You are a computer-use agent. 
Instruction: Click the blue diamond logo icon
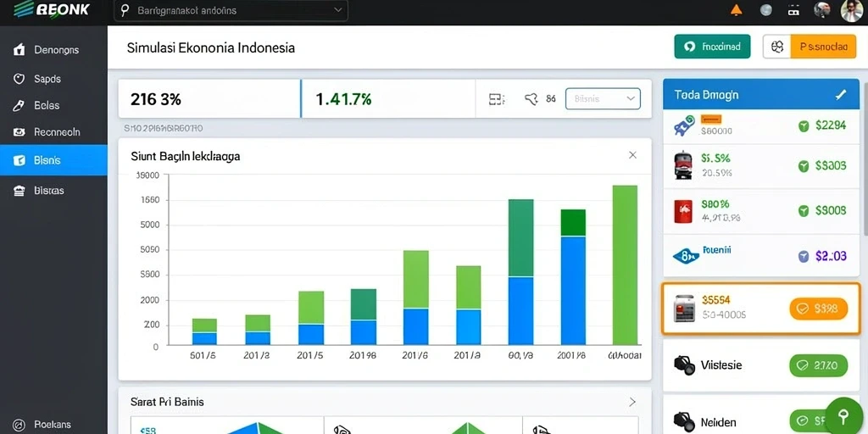686,256
